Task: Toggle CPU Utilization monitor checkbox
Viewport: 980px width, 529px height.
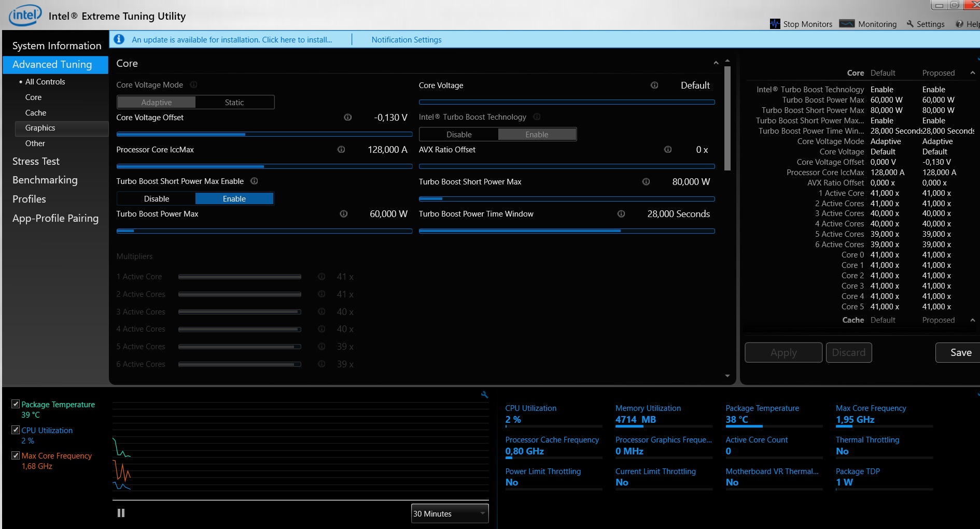Action: pos(16,430)
